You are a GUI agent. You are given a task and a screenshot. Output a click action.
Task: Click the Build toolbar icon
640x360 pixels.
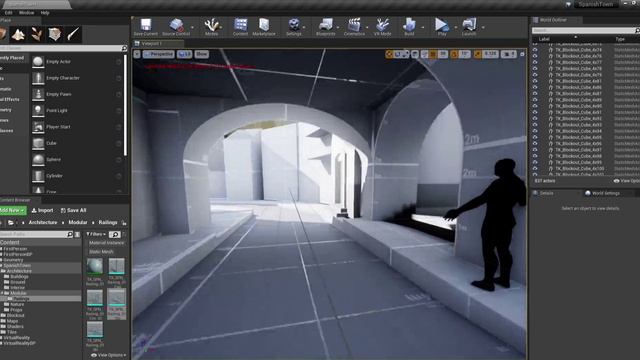tap(409, 24)
